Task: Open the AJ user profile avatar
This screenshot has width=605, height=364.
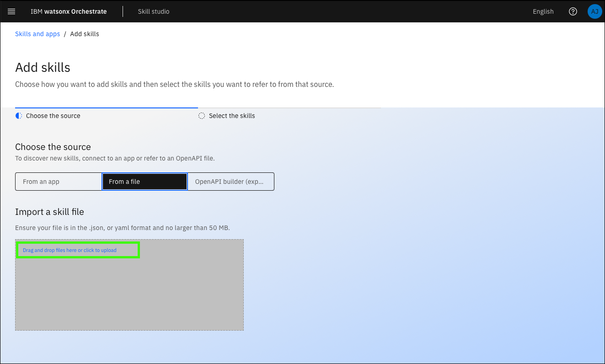Action: [x=594, y=11]
